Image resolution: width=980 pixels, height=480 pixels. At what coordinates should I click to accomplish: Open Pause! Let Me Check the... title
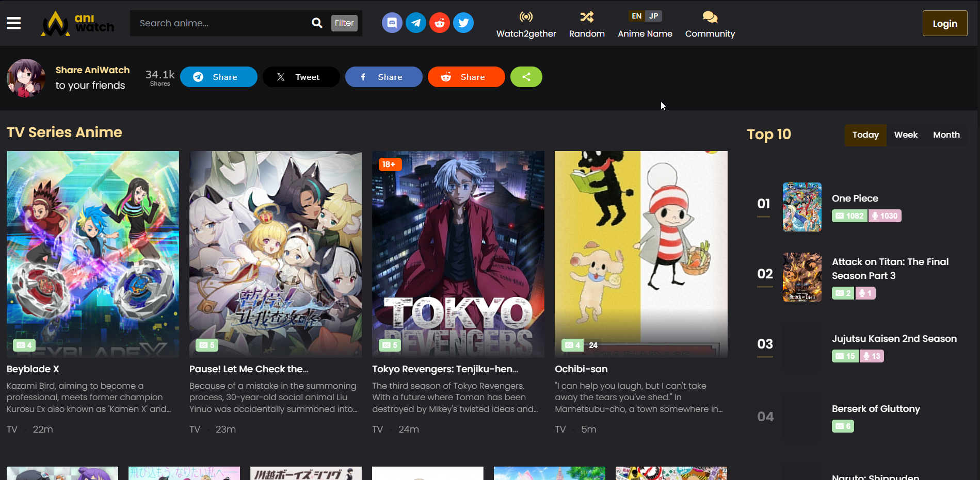point(249,369)
